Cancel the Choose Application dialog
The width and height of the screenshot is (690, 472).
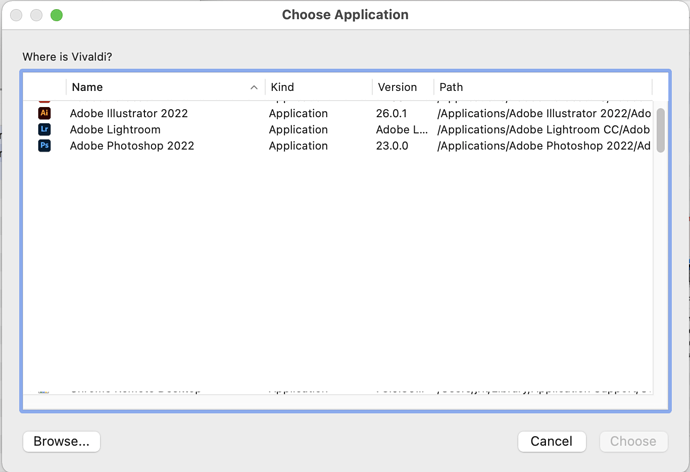pyautogui.click(x=552, y=441)
